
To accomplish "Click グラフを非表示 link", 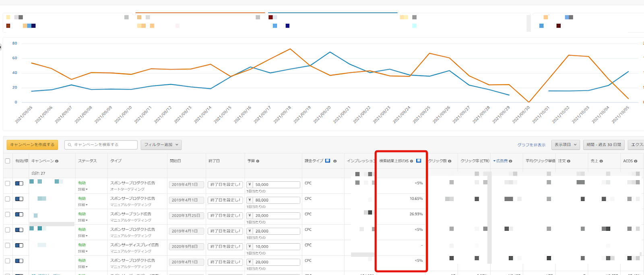I will [x=531, y=145].
